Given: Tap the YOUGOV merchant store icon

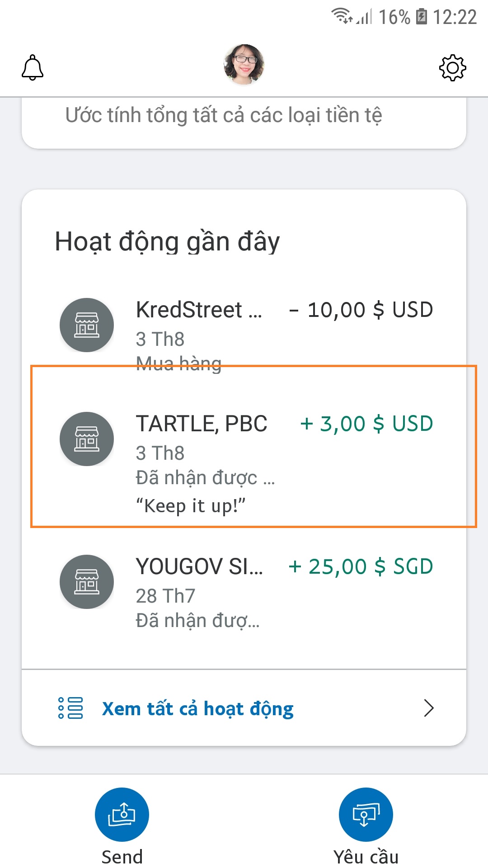Looking at the screenshot, I should pyautogui.click(x=87, y=582).
